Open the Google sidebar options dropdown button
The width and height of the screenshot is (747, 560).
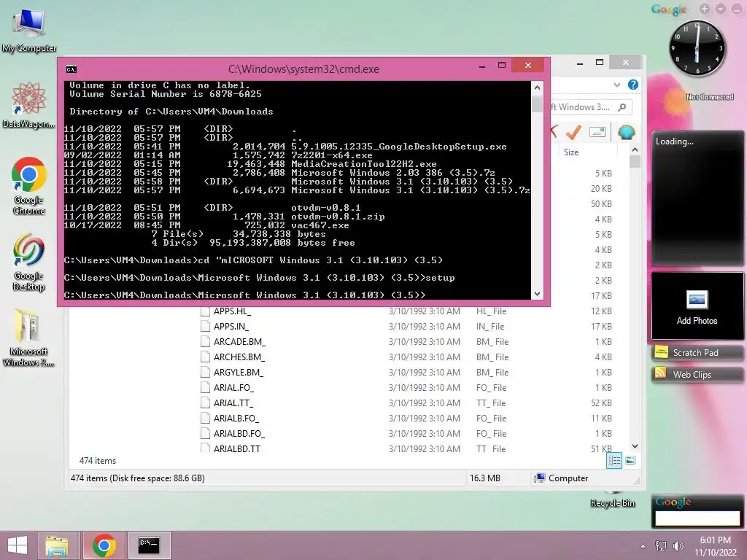click(x=720, y=9)
